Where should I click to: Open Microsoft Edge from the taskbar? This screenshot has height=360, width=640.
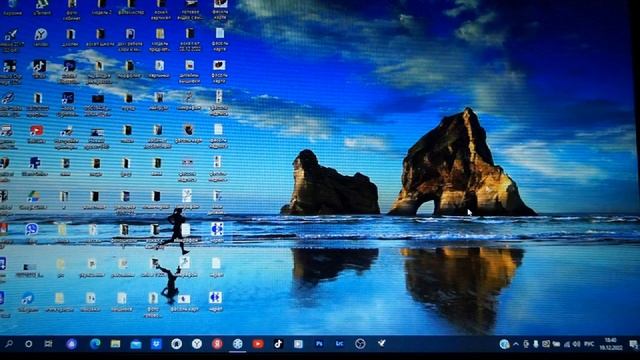95,344
